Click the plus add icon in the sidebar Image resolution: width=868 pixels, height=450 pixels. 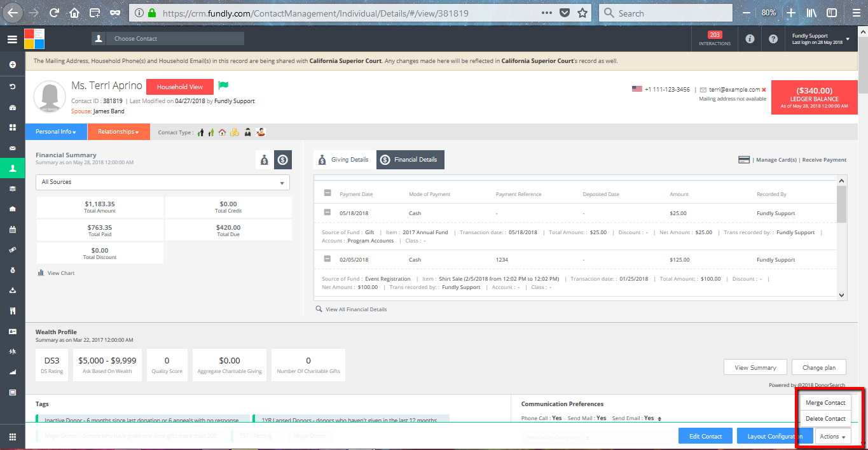12,65
